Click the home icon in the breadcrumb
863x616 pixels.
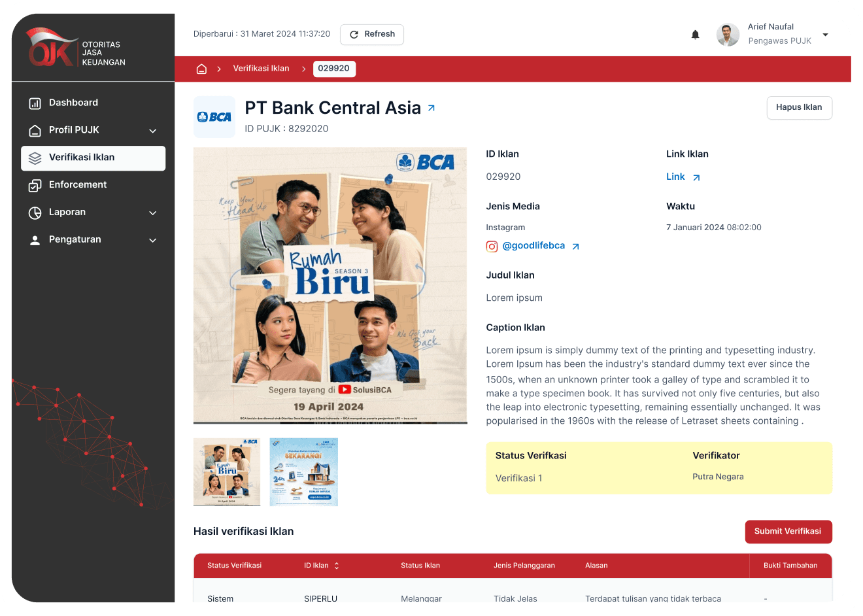click(x=201, y=69)
